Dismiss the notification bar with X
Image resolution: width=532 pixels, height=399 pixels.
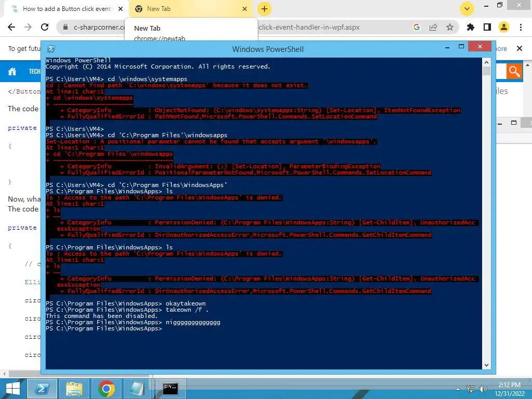[520, 48]
